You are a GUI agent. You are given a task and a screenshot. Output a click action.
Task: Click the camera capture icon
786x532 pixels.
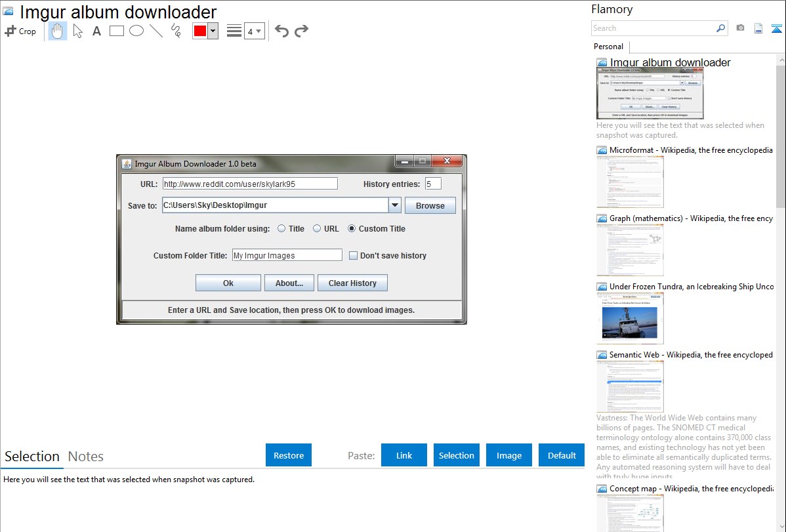(x=740, y=28)
